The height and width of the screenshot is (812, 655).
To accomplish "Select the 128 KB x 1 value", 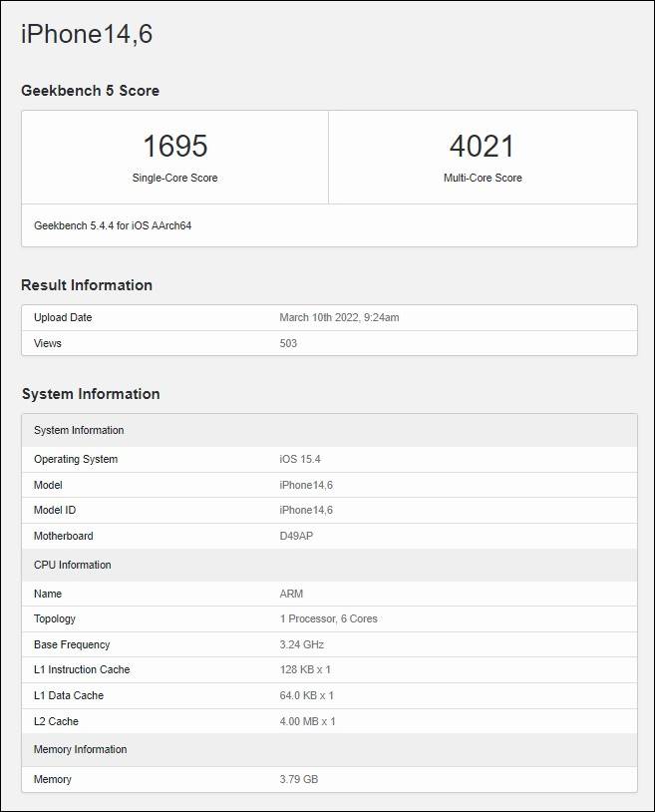I will [305, 669].
